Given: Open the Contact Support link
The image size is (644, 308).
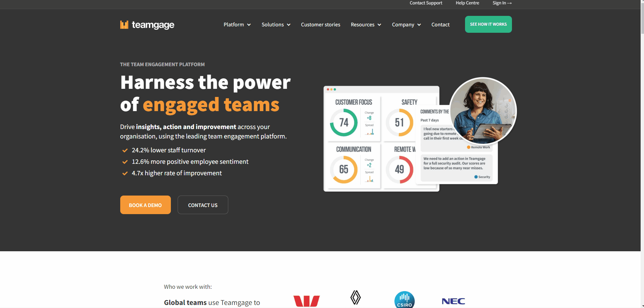Looking at the screenshot, I should pyautogui.click(x=426, y=3).
